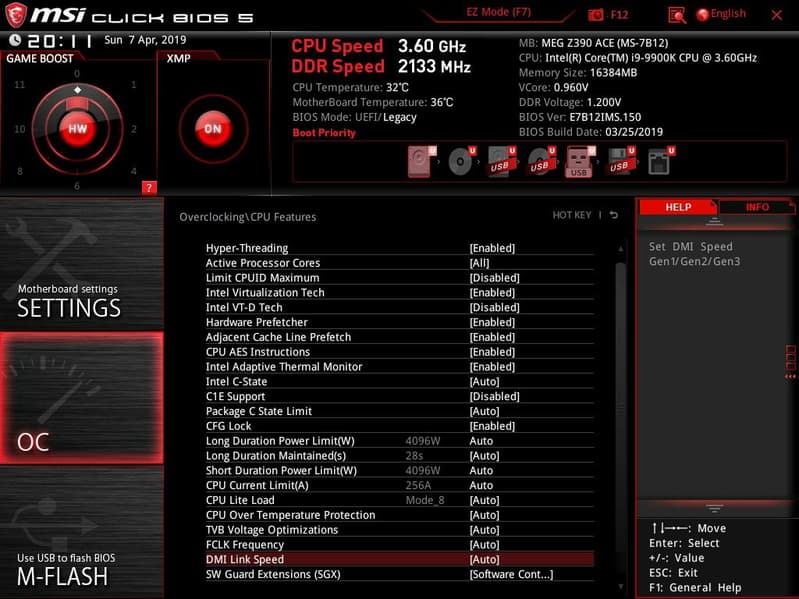799x599 pixels.
Task: Change CPU AES Instructions value
Action: click(492, 351)
